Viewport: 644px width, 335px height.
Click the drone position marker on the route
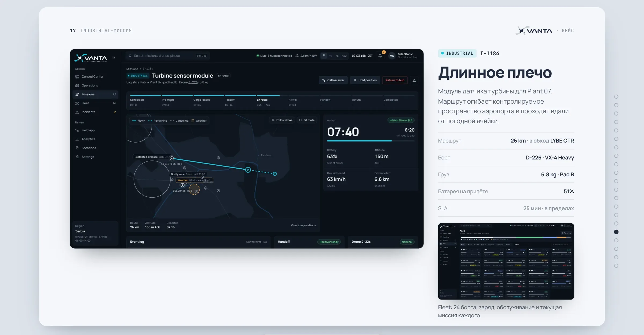(x=248, y=170)
